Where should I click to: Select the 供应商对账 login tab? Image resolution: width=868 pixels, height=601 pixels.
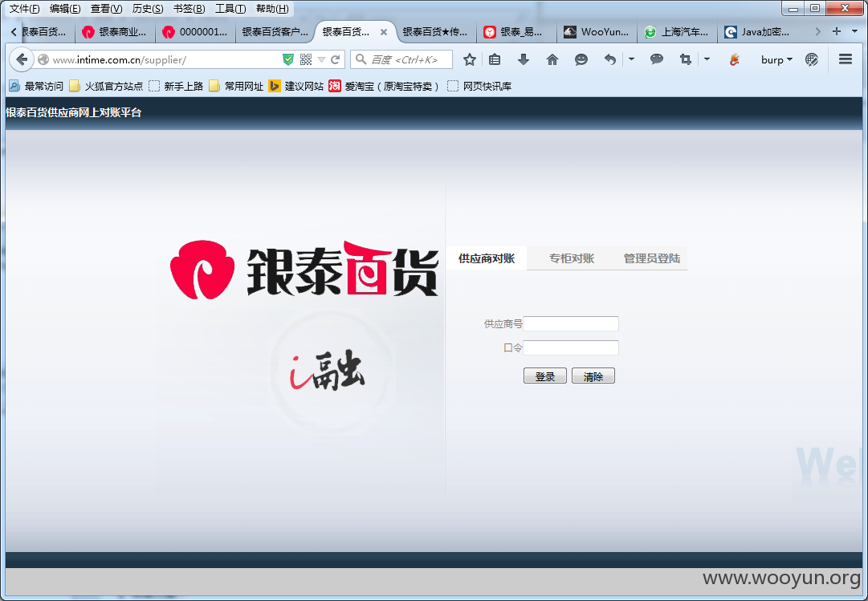(487, 258)
